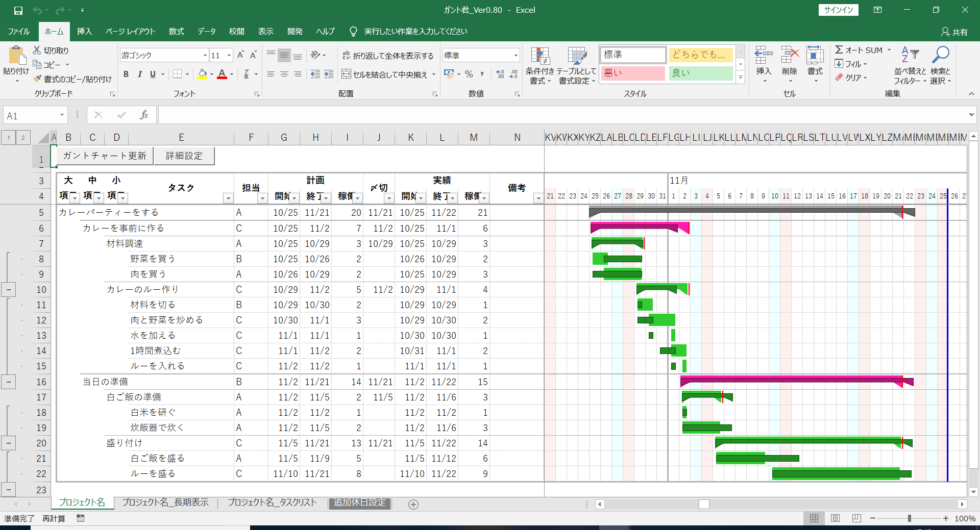Apply percent style format
Image resolution: width=980 pixels, height=530 pixels.
coord(469,74)
